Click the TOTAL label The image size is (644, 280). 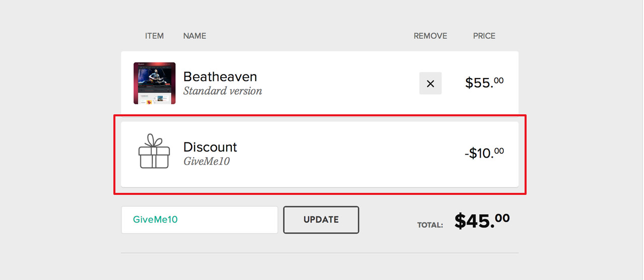[430, 225]
